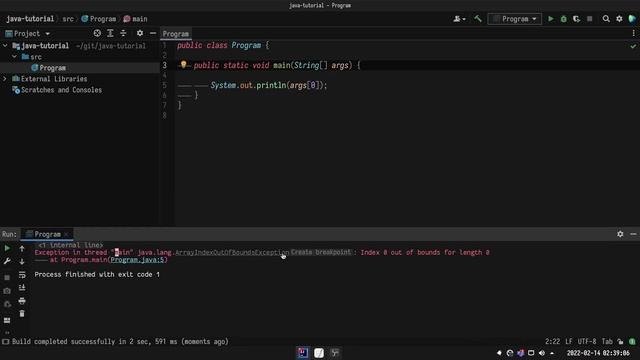Run Program with the green play button in the top toolbar
Screen dimensions: 640x360
click(x=551, y=19)
